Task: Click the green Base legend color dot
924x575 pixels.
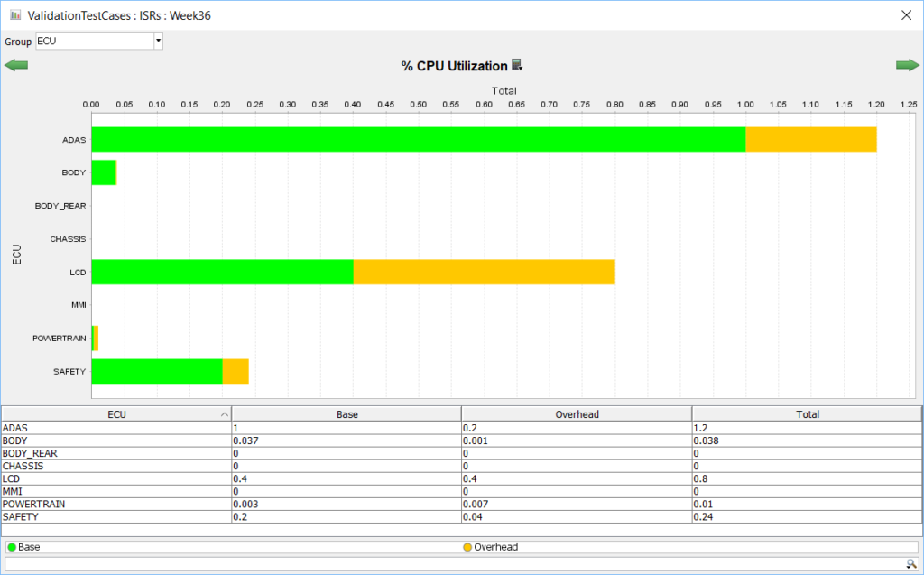Action: pos(12,547)
